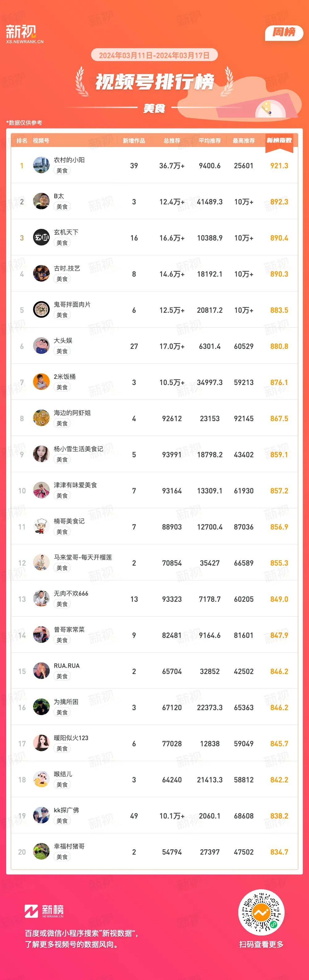Click the 农村的小阳 avatar

coord(41,165)
